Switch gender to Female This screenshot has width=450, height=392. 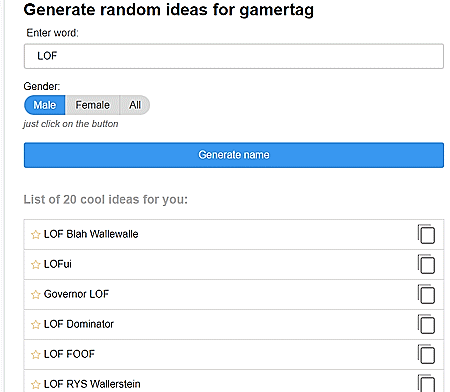tap(92, 105)
